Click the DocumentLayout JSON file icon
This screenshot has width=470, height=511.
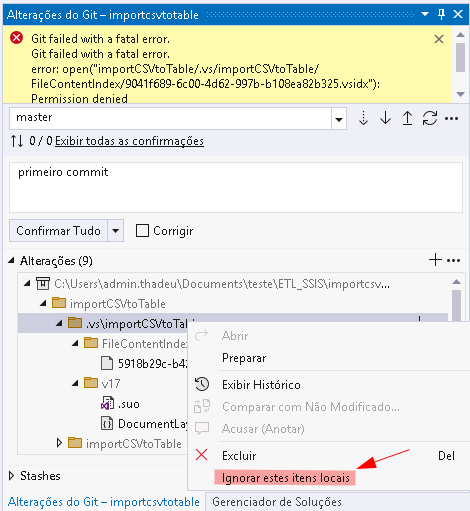[x=107, y=424]
